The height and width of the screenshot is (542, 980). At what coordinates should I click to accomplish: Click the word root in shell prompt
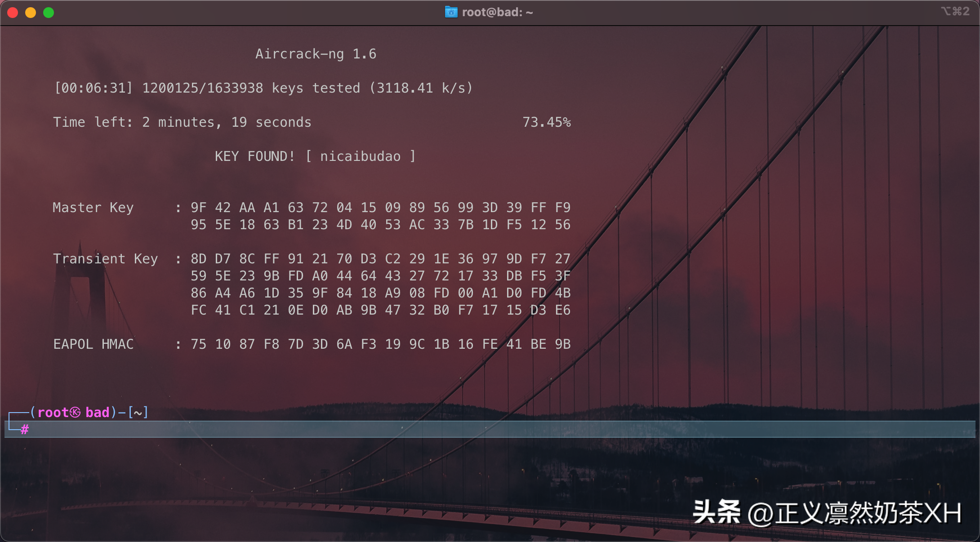point(53,413)
